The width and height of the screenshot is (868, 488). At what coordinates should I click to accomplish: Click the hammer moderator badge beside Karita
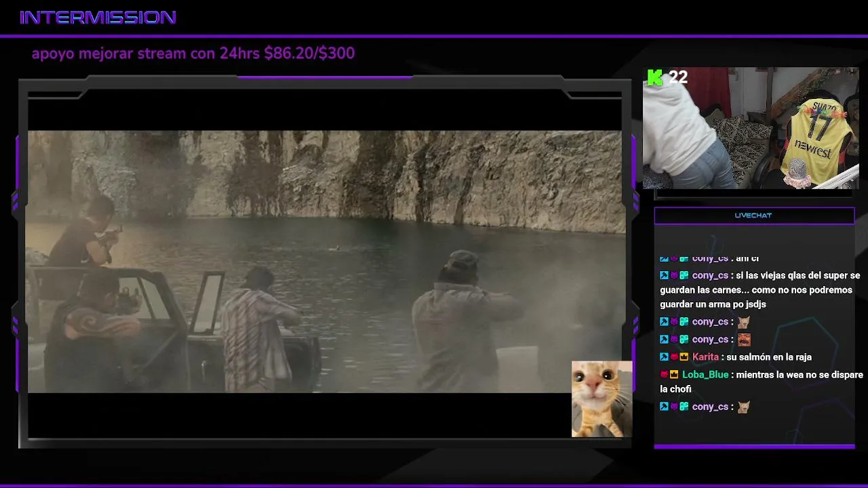click(664, 357)
